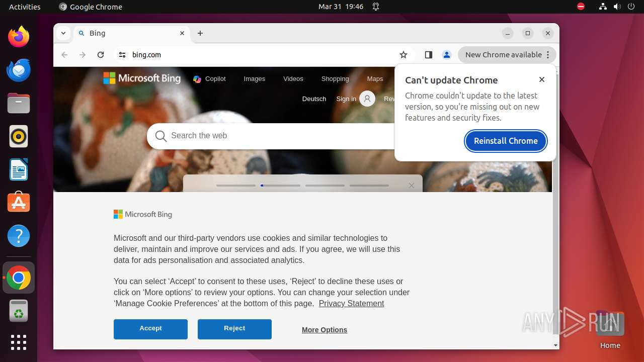This screenshot has height=362, width=644.
Task: Select the third carousel progress segment
Action: pyautogui.click(x=325, y=186)
